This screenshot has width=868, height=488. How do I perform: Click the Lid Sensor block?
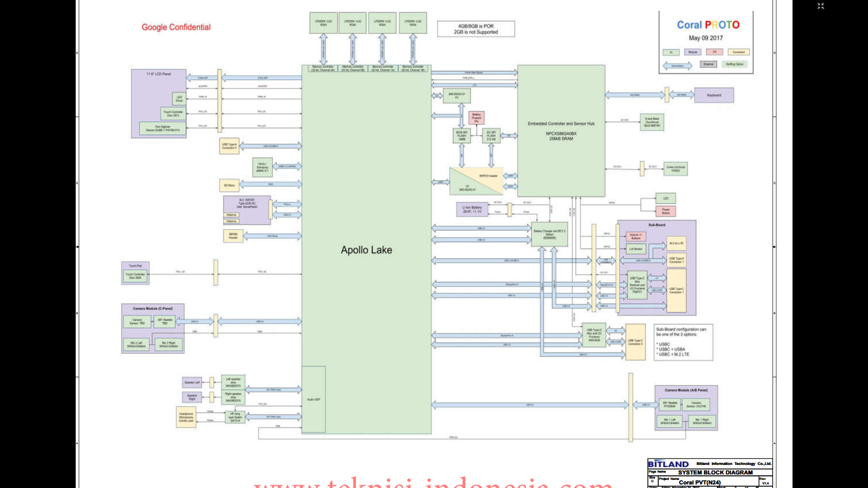636,249
